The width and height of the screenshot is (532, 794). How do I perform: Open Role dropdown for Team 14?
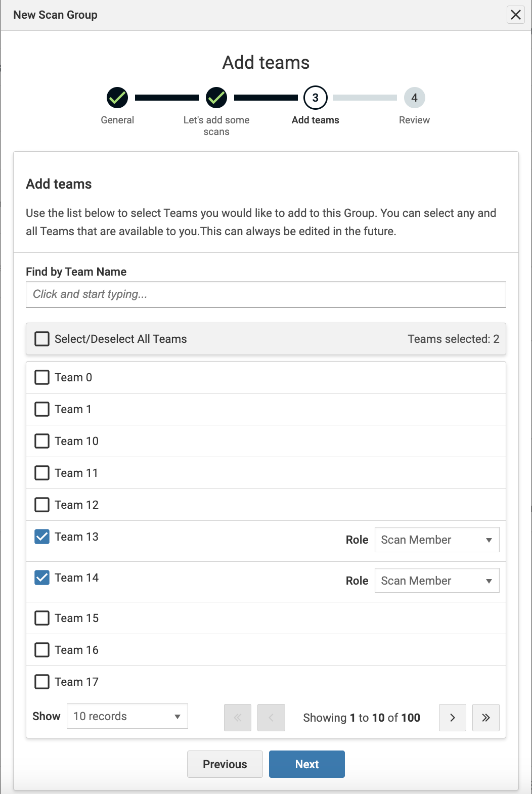[436, 581]
